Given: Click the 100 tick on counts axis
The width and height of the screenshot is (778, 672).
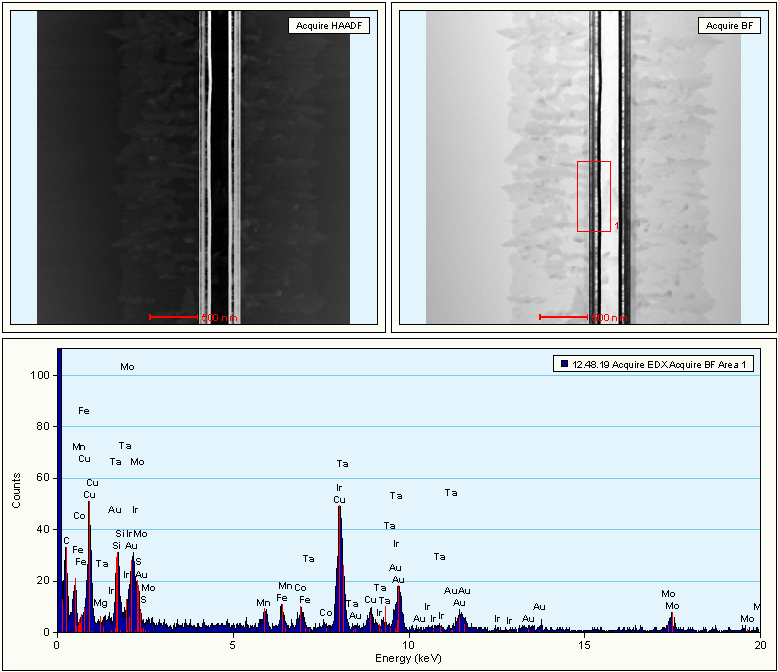Looking at the screenshot, I should click(x=39, y=375).
